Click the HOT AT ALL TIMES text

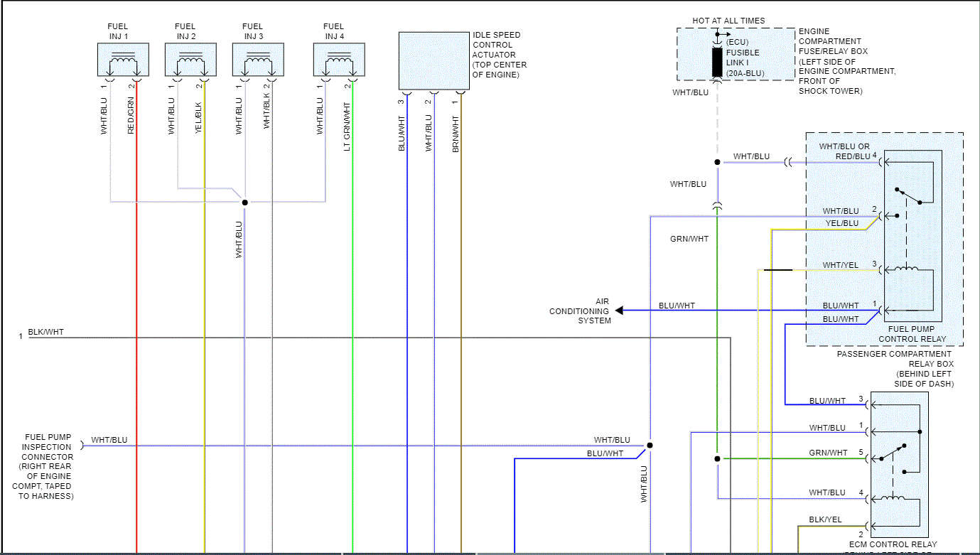[728, 21]
